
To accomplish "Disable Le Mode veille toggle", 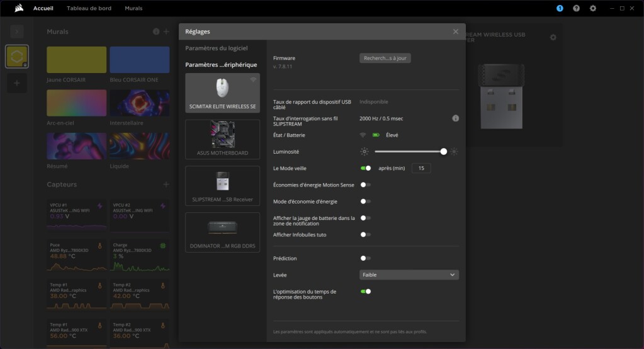I will point(366,168).
